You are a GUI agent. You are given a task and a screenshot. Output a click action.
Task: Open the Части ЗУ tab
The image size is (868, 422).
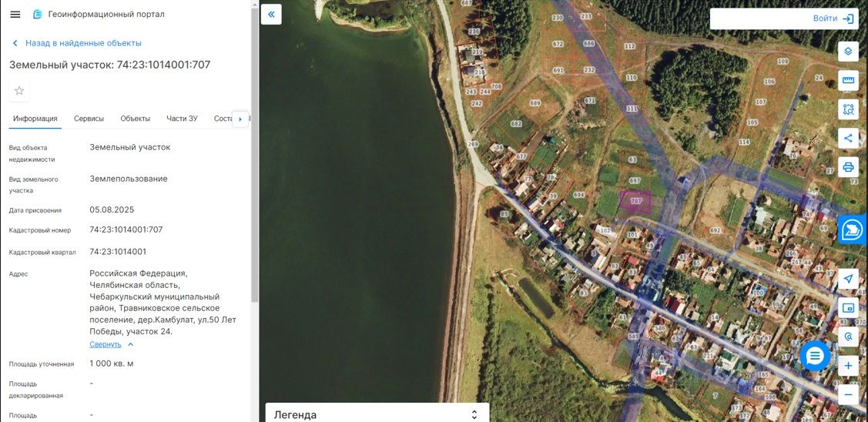(x=182, y=119)
